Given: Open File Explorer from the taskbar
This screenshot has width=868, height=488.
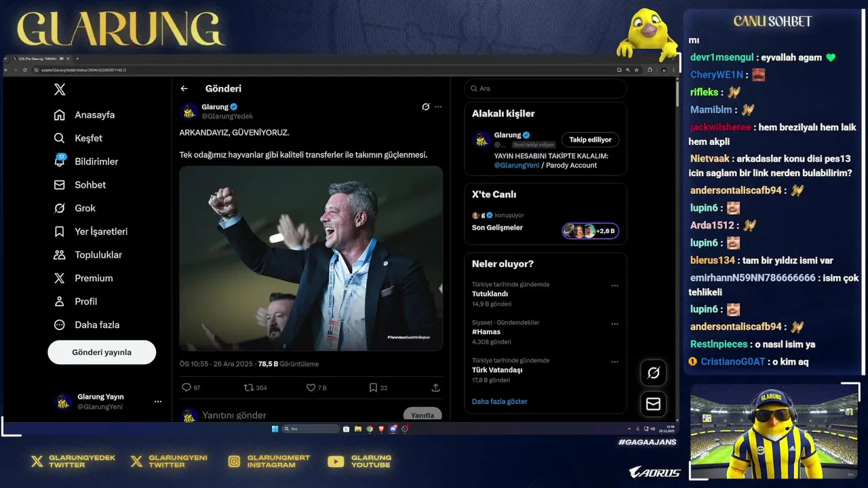Looking at the screenshot, I should (x=358, y=428).
